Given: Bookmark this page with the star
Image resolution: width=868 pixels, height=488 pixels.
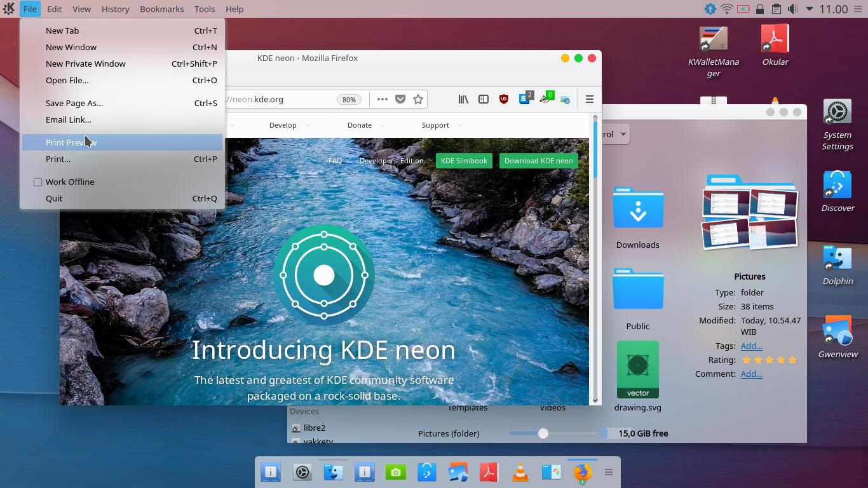Looking at the screenshot, I should coord(418,99).
